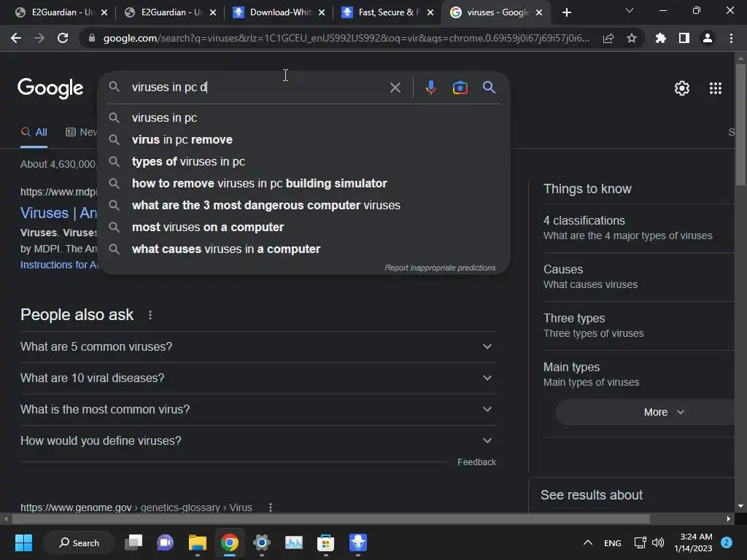The width and height of the screenshot is (747, 560).
Task: Switch to the Fast, Secure tab
Action: tap(388, 12)
